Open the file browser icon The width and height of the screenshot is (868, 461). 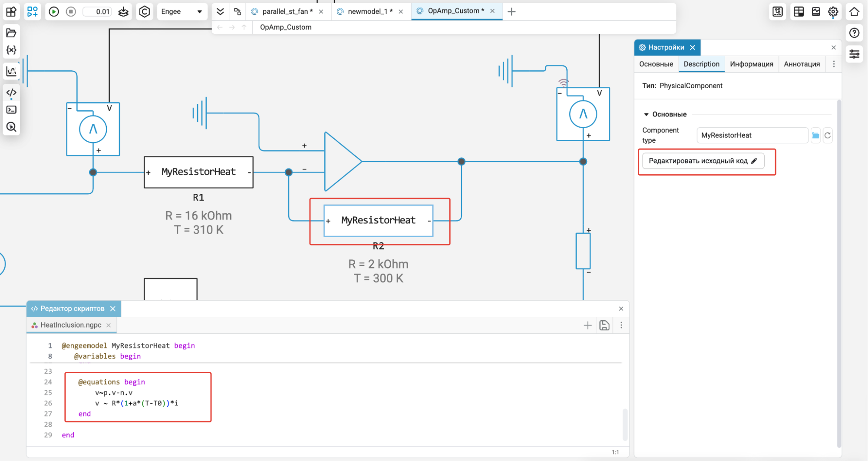11,33
